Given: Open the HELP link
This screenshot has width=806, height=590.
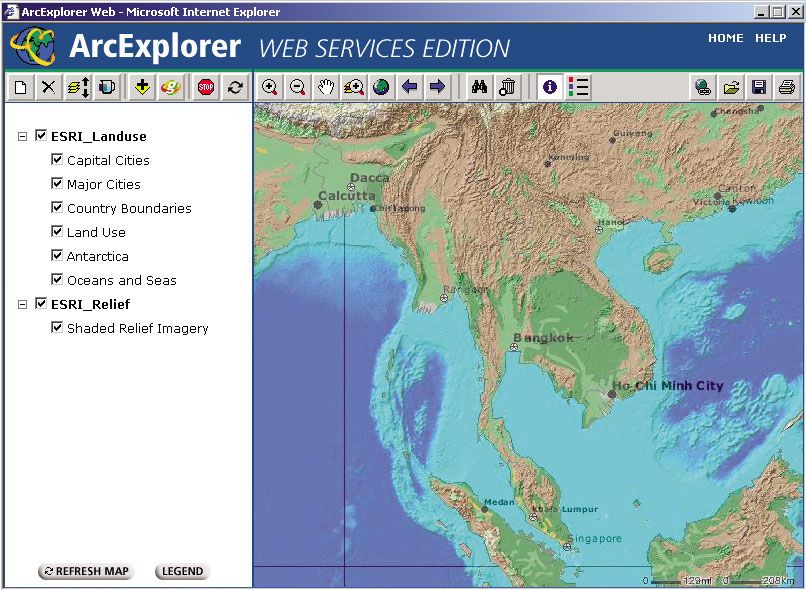Looking at the screenshot, I should click(771, 38).
